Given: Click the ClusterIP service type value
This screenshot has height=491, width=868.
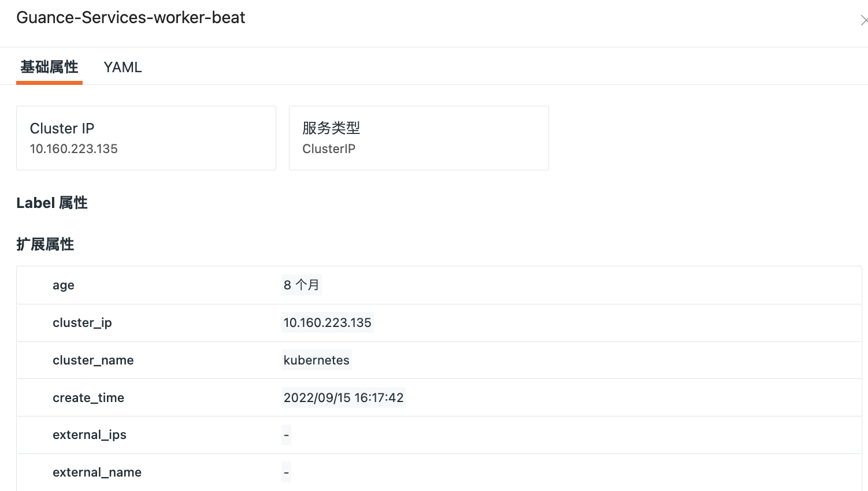Looking at the screenshot, I should point(329,149).
